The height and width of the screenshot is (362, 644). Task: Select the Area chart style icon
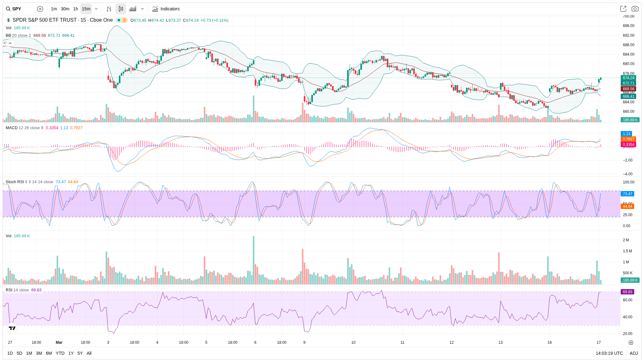pos(133,9)
